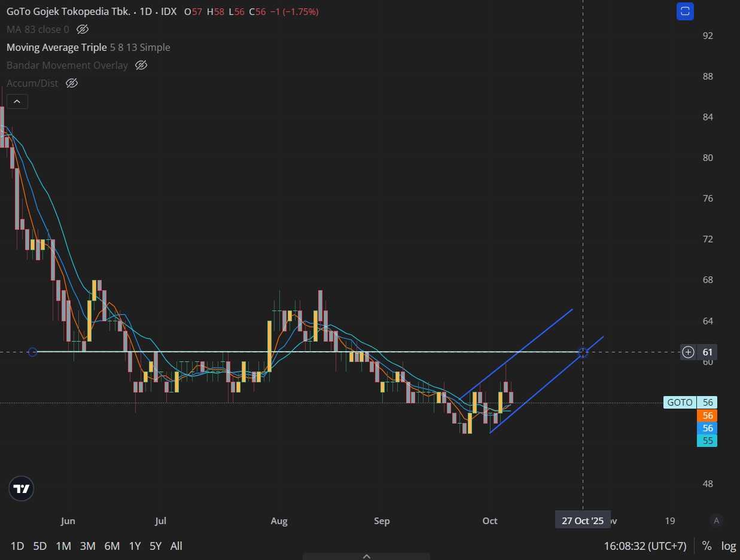Show hidden MA 83 indicator via eye icon
Screen dimensions: 740x560
click(83, 29)
